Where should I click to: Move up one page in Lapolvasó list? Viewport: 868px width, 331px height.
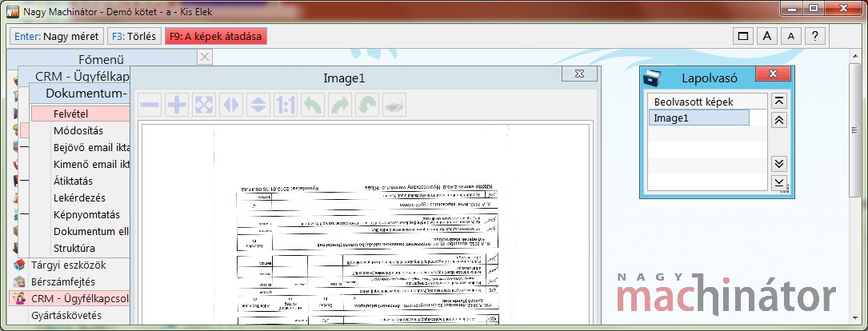pos(779,120)
